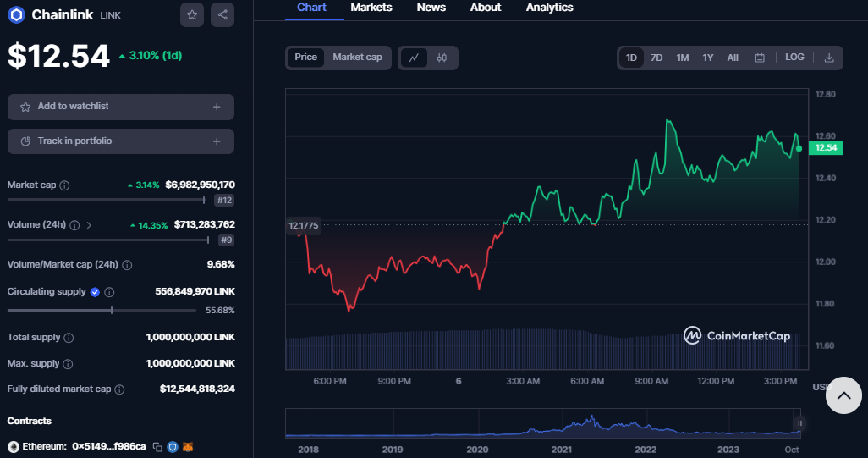
Task: Download chart data icon
Action: click(828, 58)
